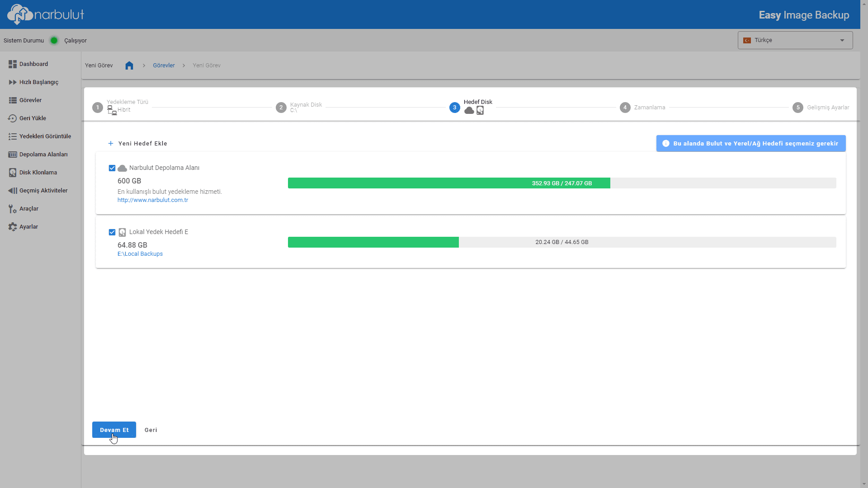The image size is (868, 488).
Task: Open the E:\Local Backups path link
Action: pos(140,254)
